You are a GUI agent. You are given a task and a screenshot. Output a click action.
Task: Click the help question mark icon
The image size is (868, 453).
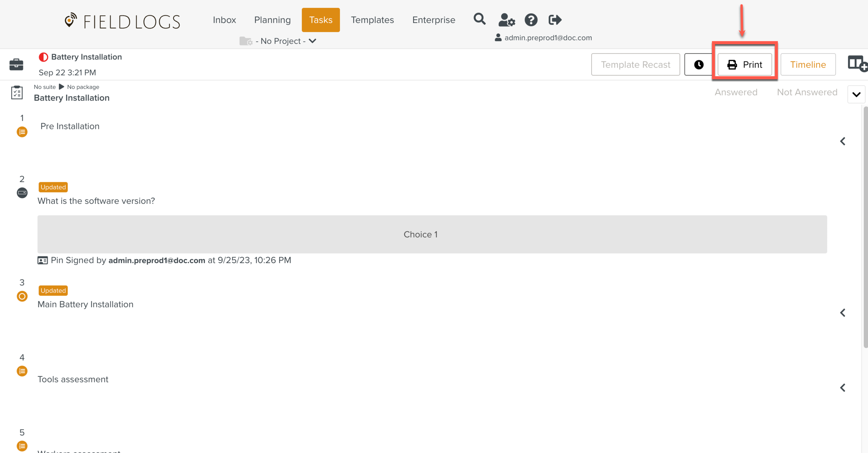531,20
